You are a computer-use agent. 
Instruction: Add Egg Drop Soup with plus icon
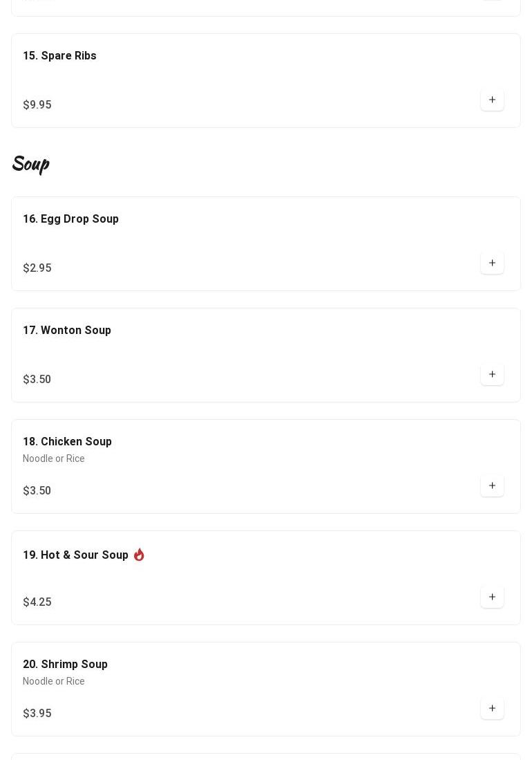point(492,263)
